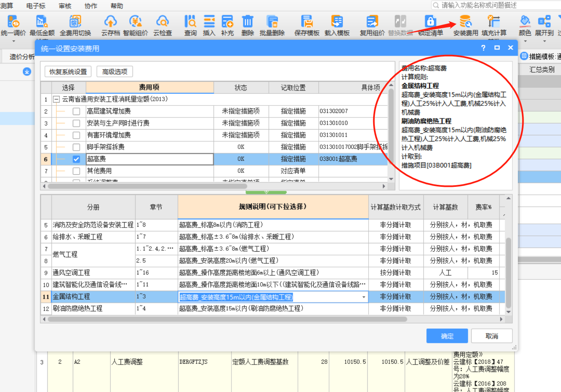This screenshot has width=561, height=392.
Task: Click the 费用项 column header
Action: pos(150,87)
